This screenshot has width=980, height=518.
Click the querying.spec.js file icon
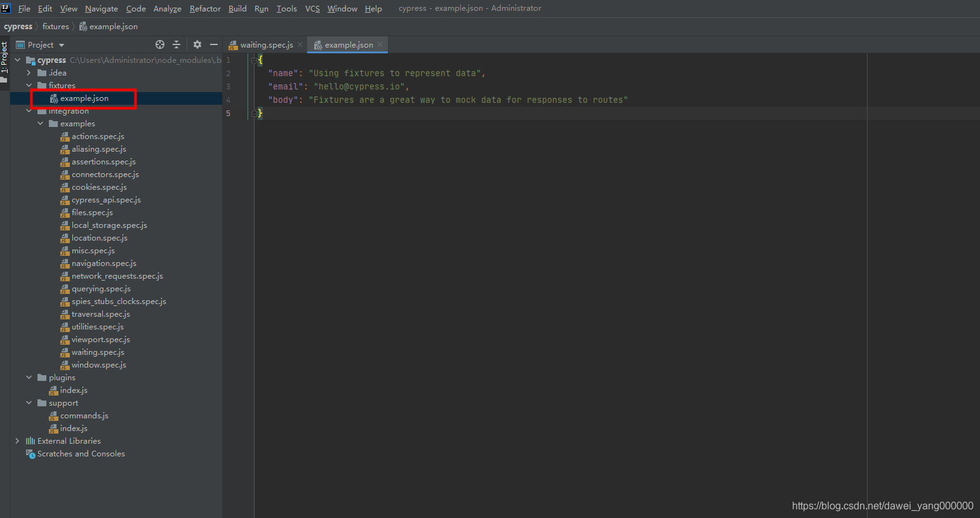[65, 289]
